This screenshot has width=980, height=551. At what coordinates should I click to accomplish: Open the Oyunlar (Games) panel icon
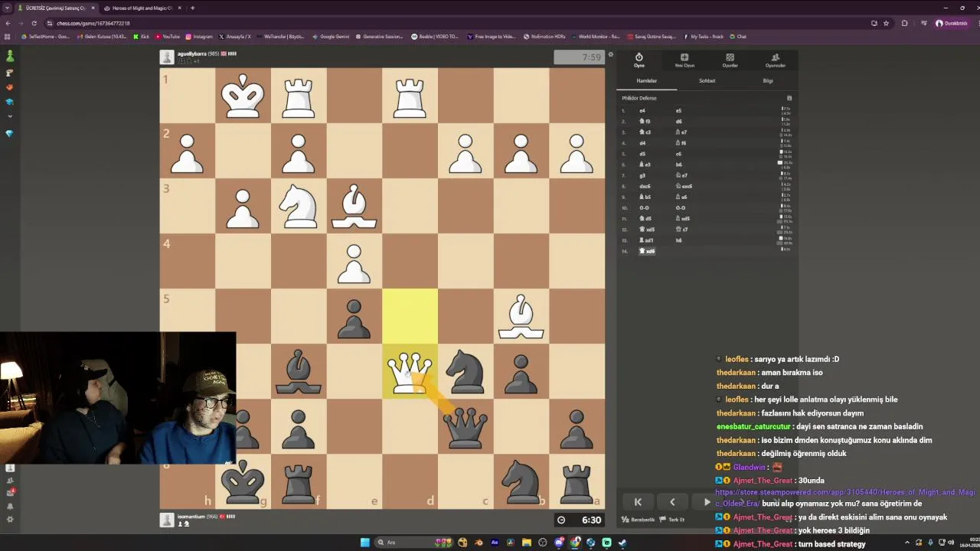pyautogui.click(x=730, y=57)
